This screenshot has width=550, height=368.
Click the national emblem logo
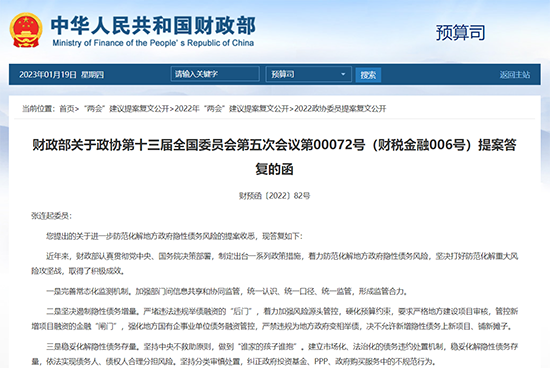tap(26, 30)
